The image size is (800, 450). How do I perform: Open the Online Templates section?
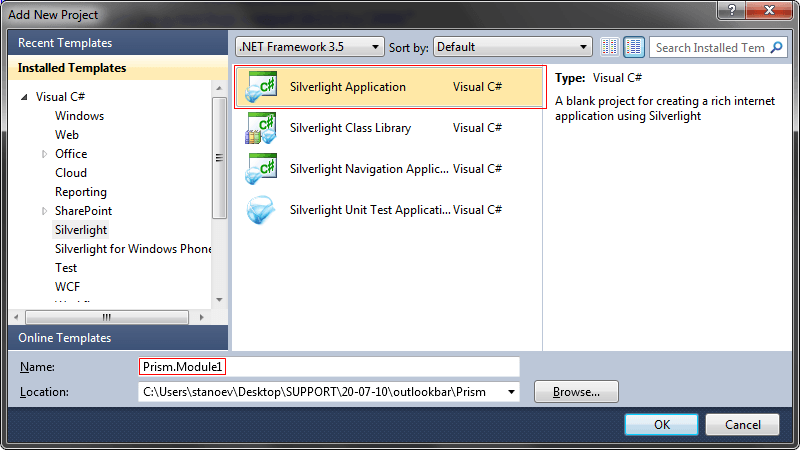tap(65, 338)
